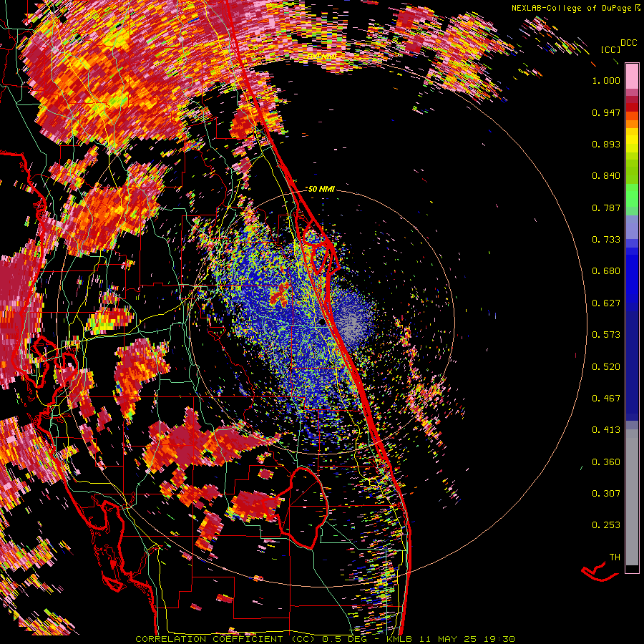Click the 0.360 scale value
The image size is (644, 644).
coord(606,462)
